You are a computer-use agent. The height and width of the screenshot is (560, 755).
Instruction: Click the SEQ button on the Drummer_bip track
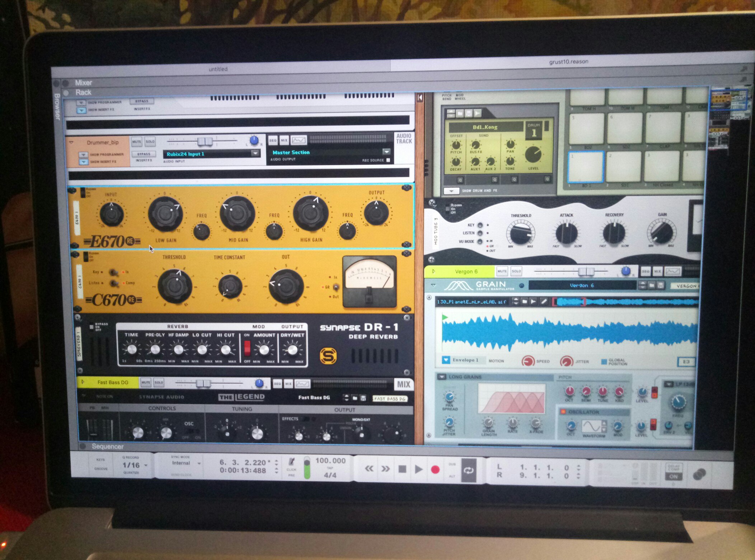pos(273,140)
